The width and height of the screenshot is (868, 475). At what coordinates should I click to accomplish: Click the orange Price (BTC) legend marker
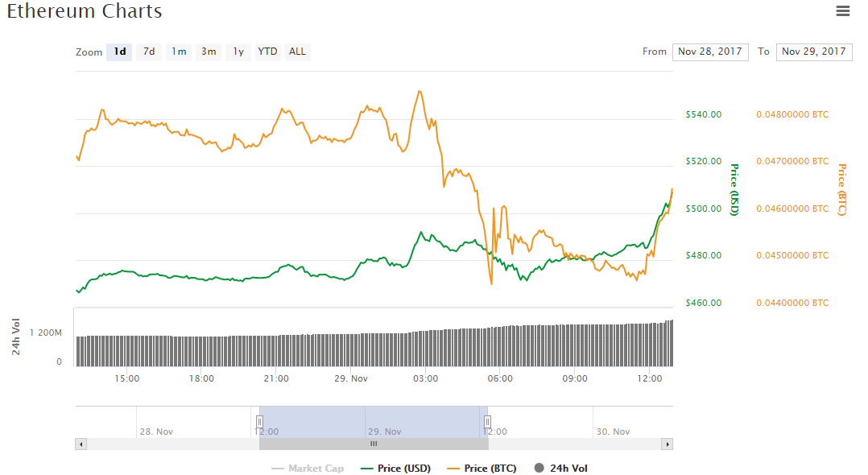click(x=454, y=468)
